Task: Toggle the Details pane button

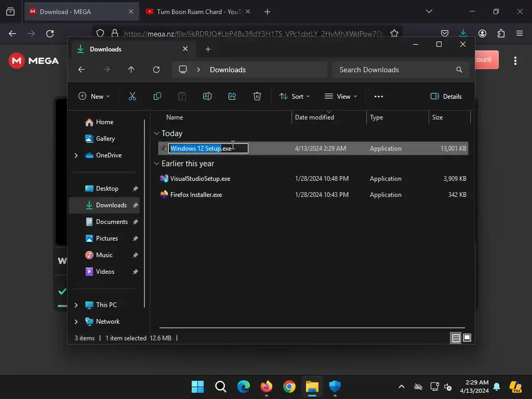Action: pos(446,96)
